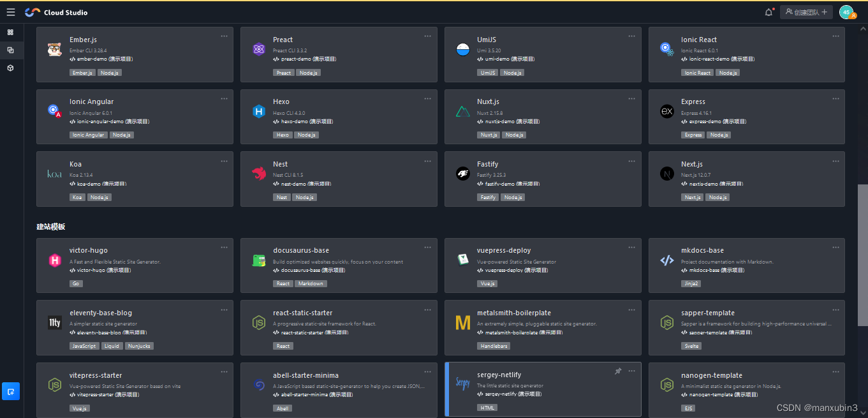Click the Go tag on victor-hugo
The image size is (868, 418).
[76, 283]
